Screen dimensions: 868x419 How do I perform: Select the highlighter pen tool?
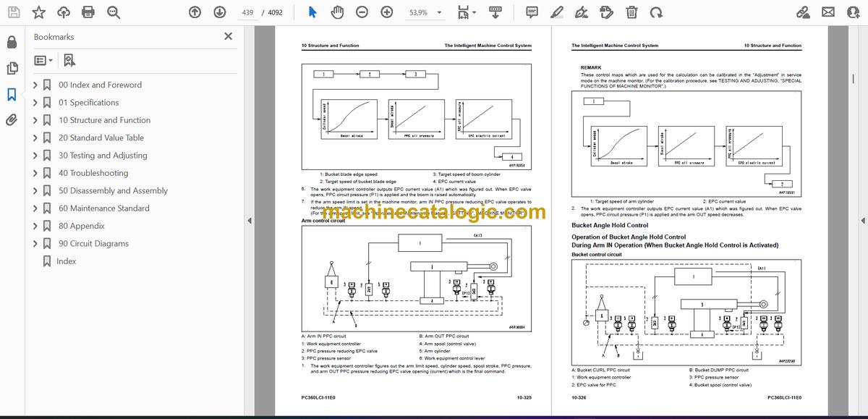pyautogui.click(x=556, y=12)
